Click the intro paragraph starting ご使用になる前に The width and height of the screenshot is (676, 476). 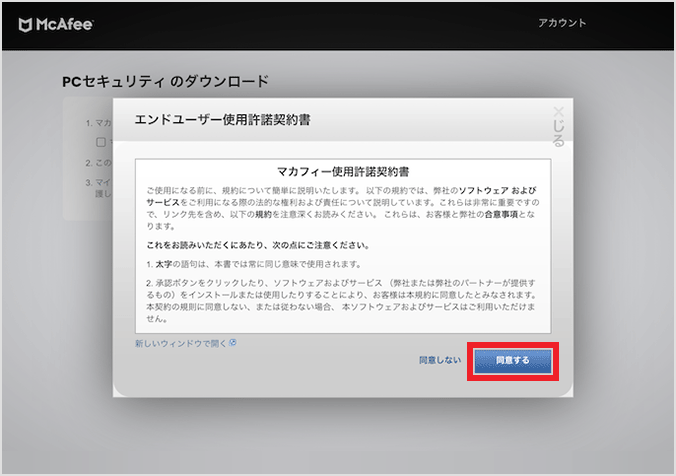[343, 208]
